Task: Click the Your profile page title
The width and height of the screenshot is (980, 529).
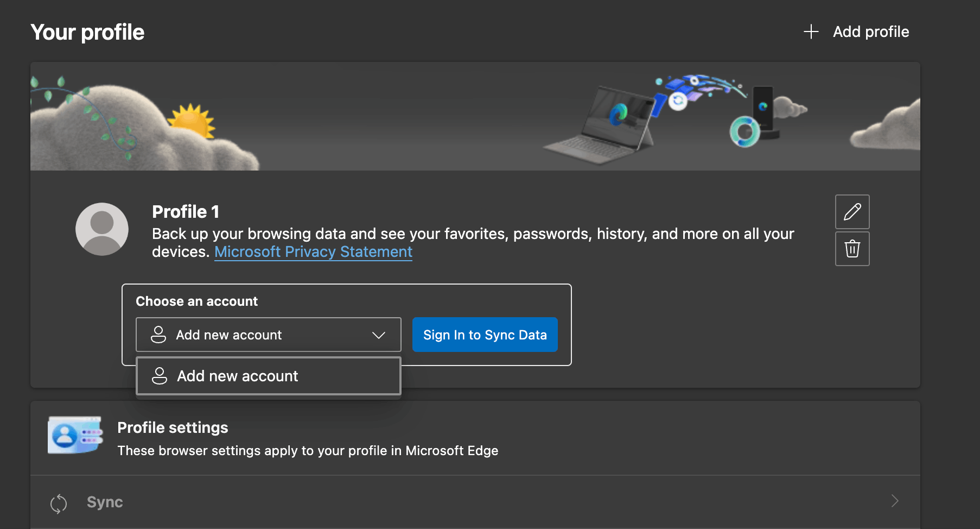Action: 87,33
